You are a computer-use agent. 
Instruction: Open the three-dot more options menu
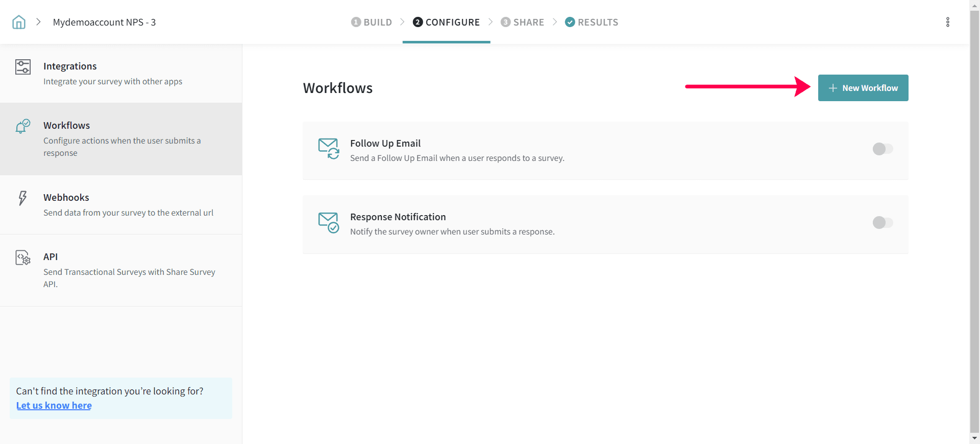tap(947, 22)
